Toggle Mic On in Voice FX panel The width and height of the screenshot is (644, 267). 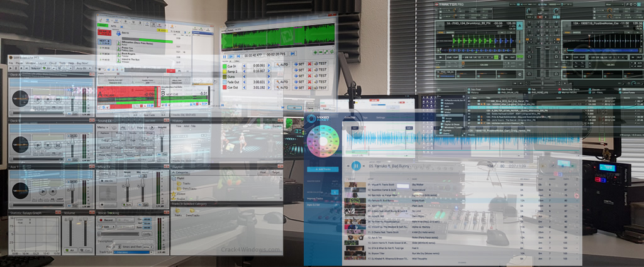pos(108,181)
